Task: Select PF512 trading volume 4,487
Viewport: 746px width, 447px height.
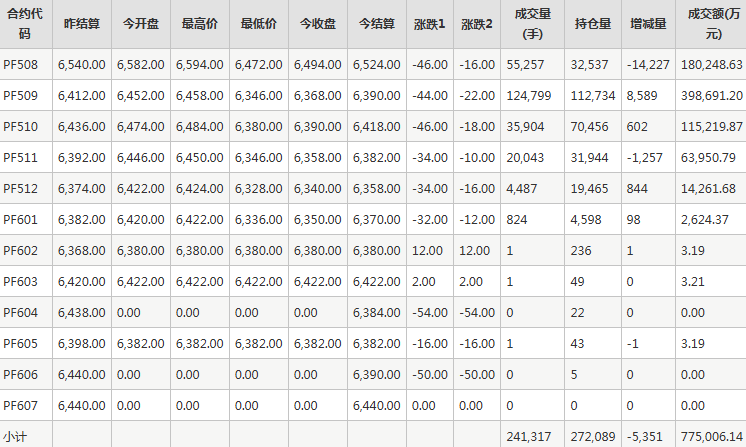Action: coord(522,189)
